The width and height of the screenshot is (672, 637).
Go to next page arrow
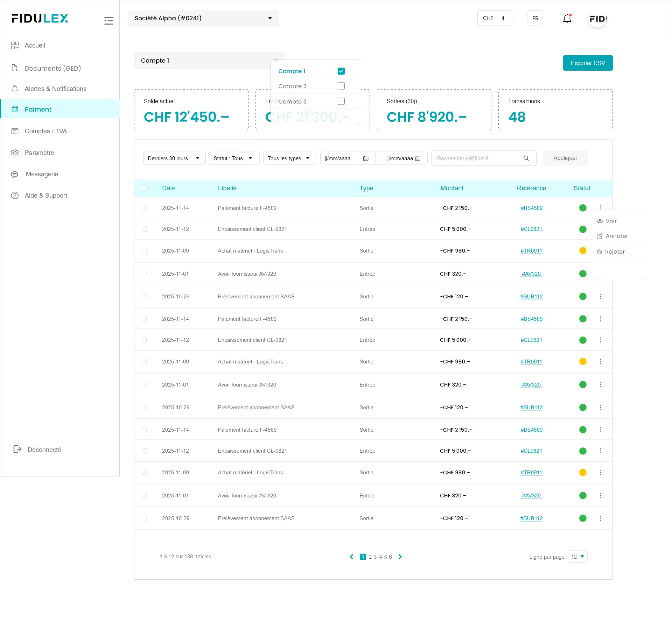[400, 557]
